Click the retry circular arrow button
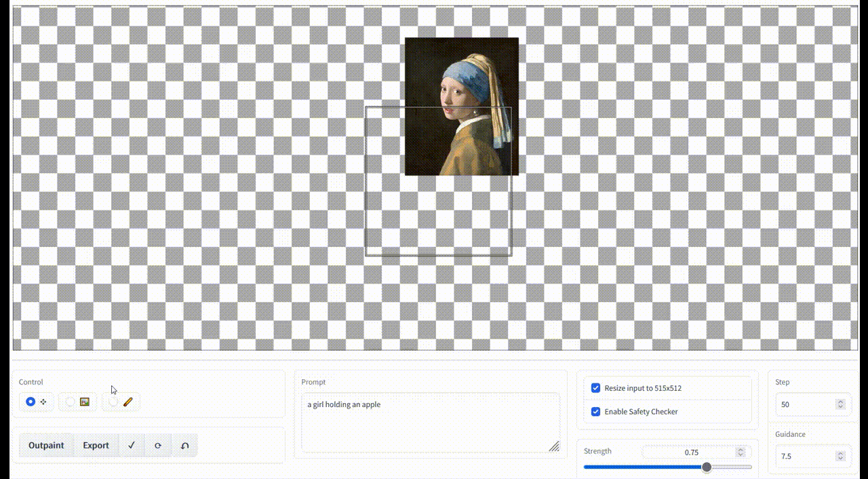 (158, 446)
